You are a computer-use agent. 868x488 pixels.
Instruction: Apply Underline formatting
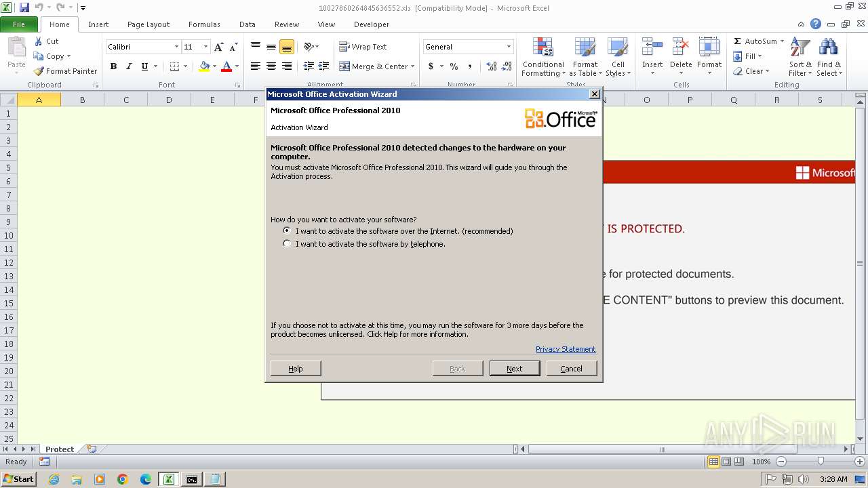[144, 66]
